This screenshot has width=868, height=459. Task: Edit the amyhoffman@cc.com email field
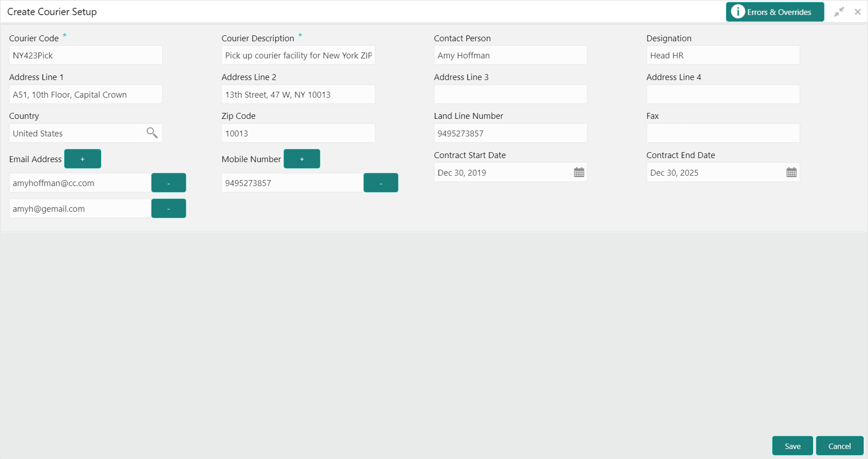point(80,183)
